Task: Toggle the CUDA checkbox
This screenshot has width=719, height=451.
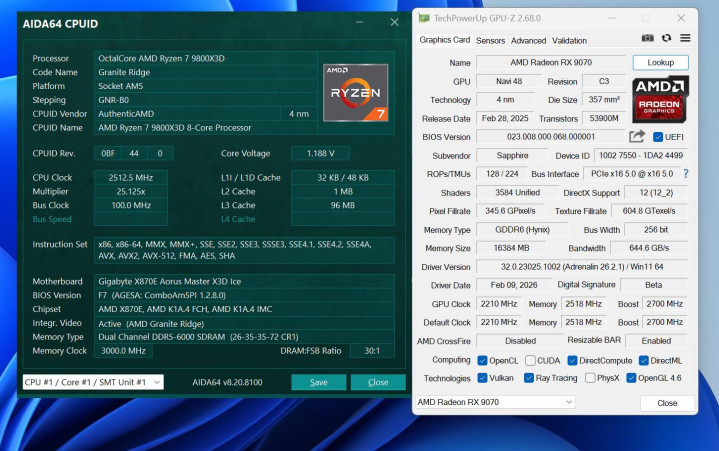Action: pos(529,360)
